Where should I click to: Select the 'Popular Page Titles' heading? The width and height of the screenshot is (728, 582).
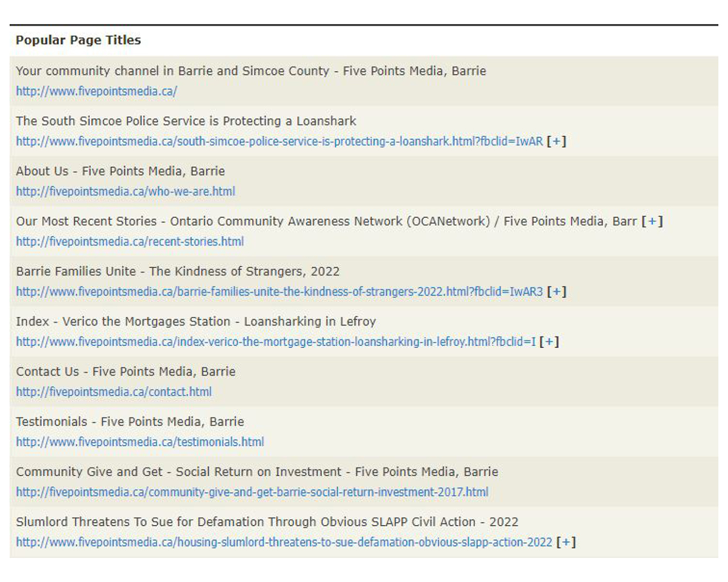point(78,40)
